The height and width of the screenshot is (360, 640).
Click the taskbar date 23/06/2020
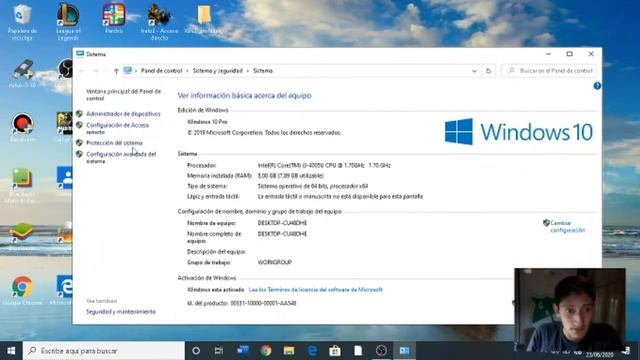pyautogui.click(x=600, y=355)
